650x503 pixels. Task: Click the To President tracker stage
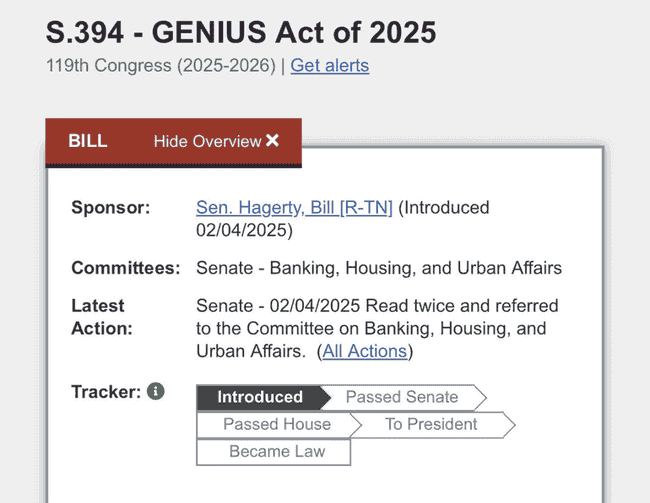point(431,424)
